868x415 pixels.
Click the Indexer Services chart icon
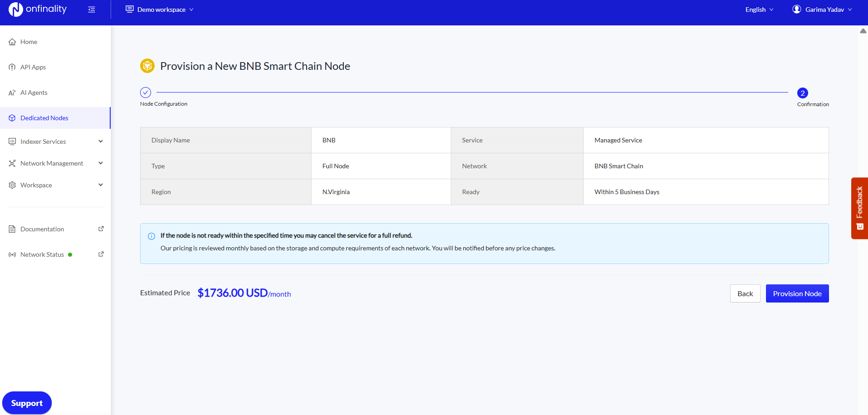click(x=12, y=142)
